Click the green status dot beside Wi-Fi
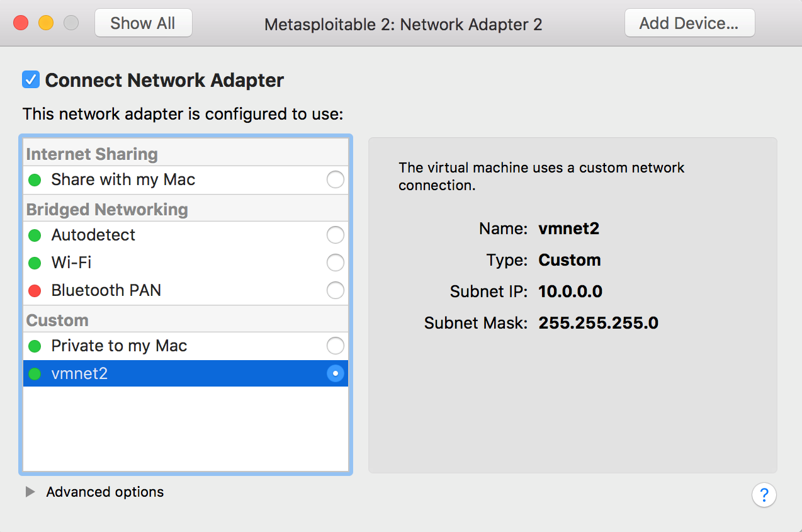The width and height of the screenshot is (802, 532). 35,263
